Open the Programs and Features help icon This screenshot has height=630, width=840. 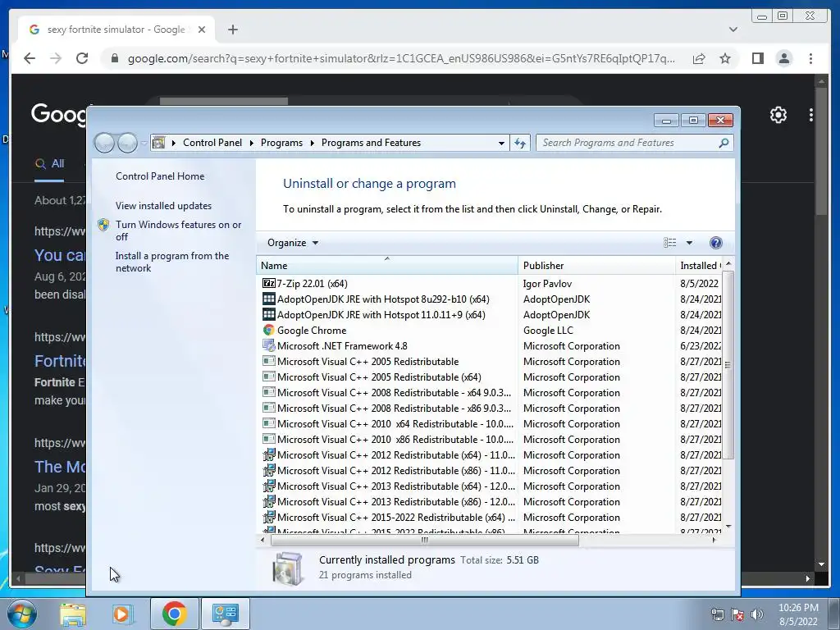point(715,243)
